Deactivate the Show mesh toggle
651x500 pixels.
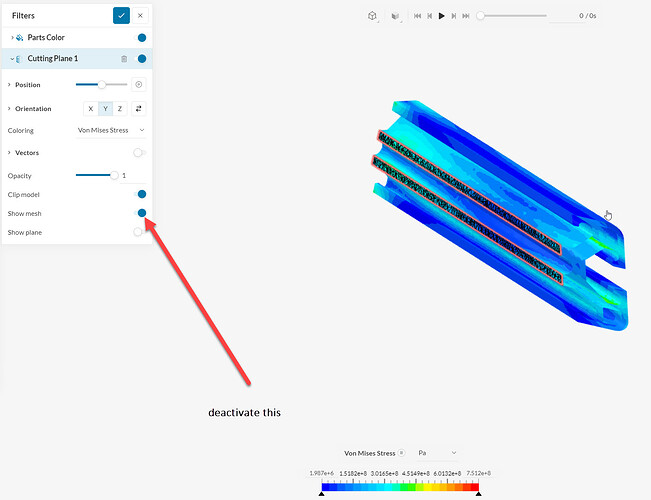click(x=141, y=213)
